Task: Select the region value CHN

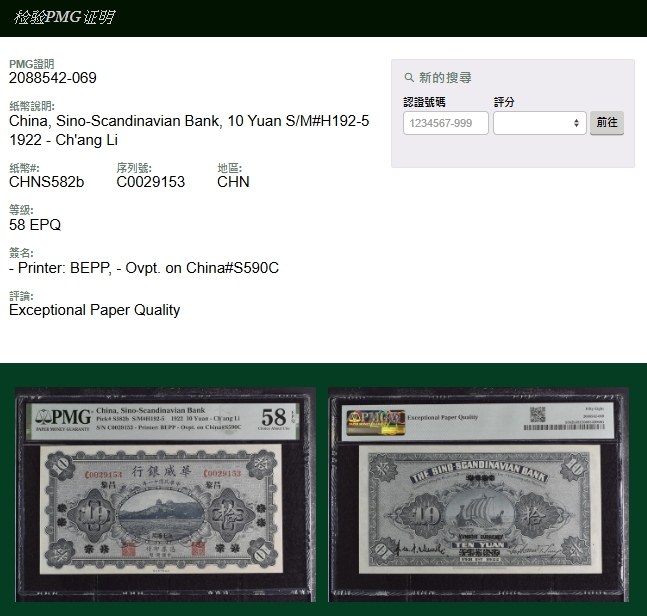Action: pos(233,182)
